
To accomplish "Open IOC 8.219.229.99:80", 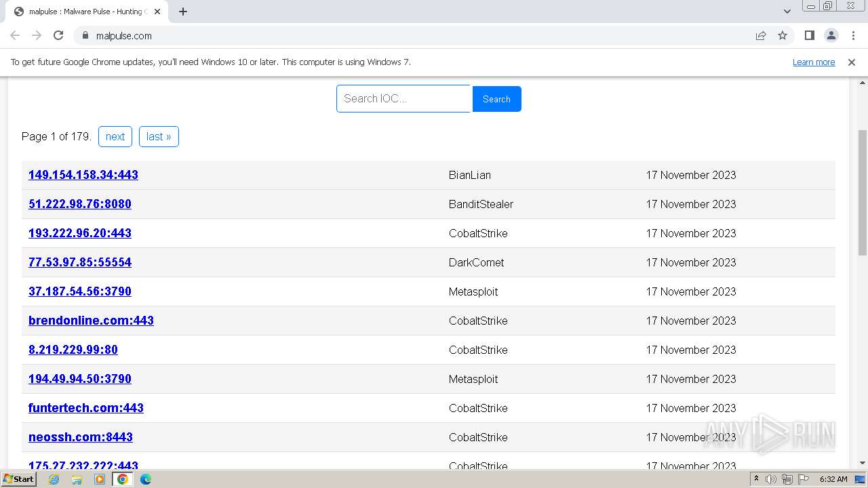I will 73,350.
